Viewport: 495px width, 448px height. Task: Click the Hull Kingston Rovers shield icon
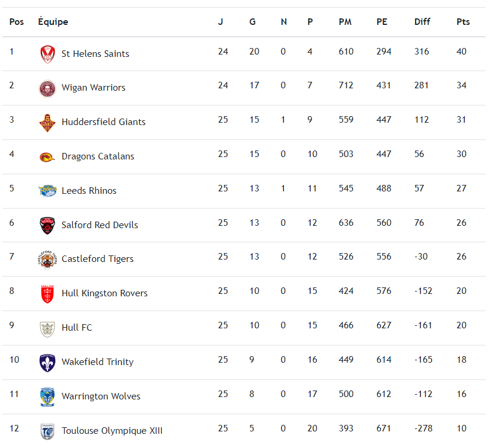[47, 294]
